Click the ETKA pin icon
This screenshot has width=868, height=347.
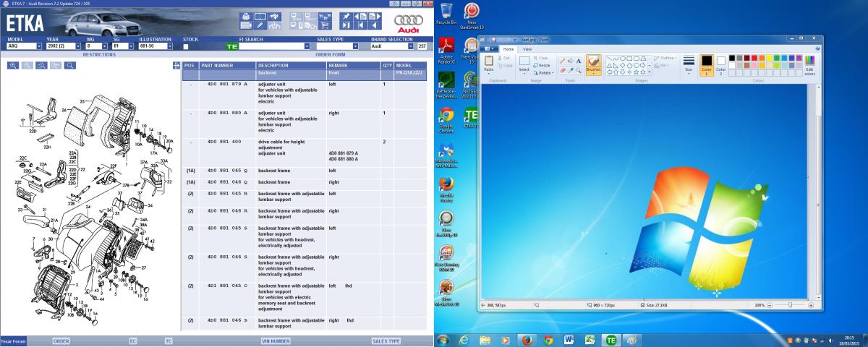coord(346,16)
